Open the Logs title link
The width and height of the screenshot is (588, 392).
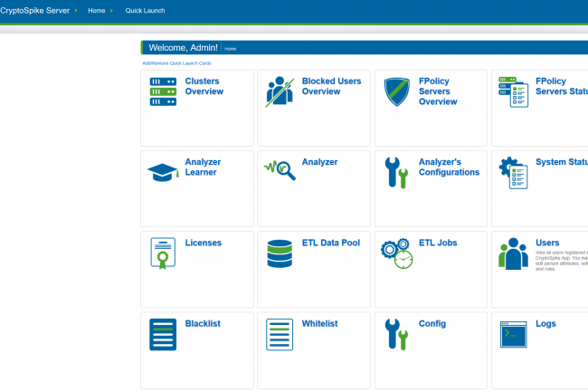pos(545,324)
